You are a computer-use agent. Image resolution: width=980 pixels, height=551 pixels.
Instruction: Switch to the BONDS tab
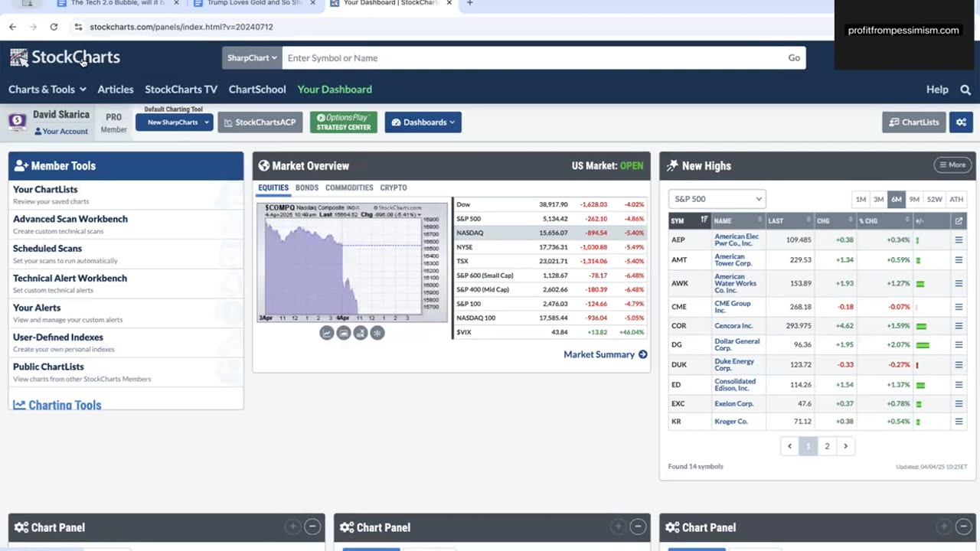pyautogui.click(x=307, y=187)
